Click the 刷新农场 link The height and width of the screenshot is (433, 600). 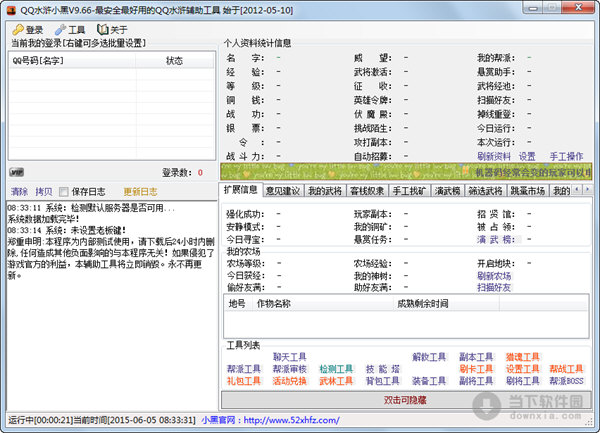click(494, 276)
